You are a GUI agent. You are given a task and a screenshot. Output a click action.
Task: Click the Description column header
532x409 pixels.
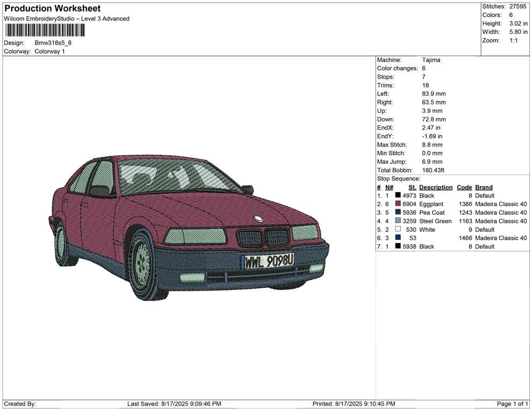(436, 187)
